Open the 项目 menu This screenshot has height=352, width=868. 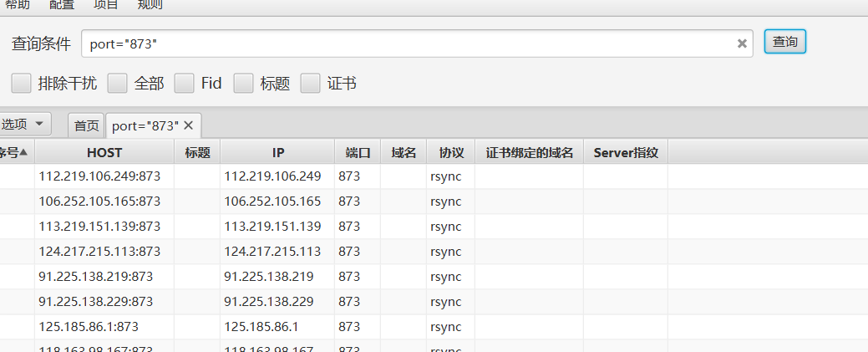(106, 5)
